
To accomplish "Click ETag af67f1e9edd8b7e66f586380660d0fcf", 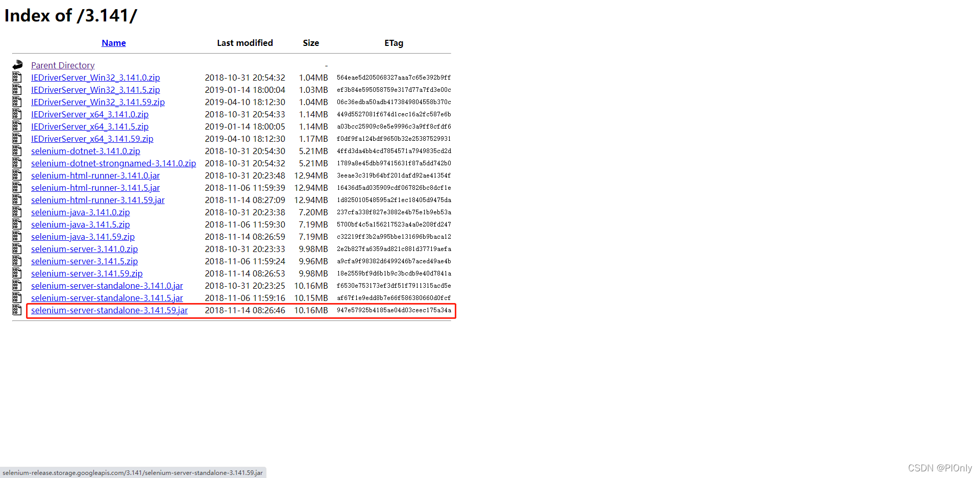I will pyautogui.click(x=394, y=298).
